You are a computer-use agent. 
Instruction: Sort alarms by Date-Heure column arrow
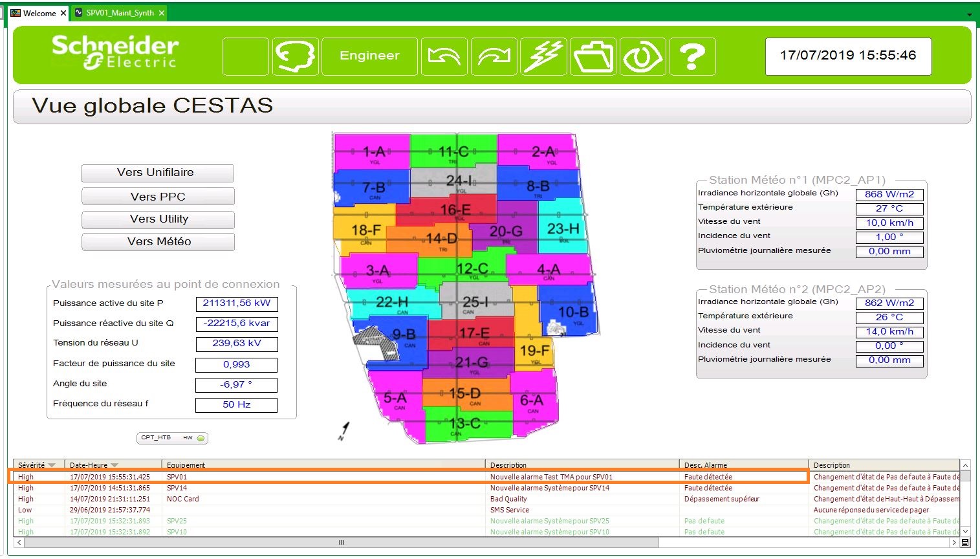[114, 465]
